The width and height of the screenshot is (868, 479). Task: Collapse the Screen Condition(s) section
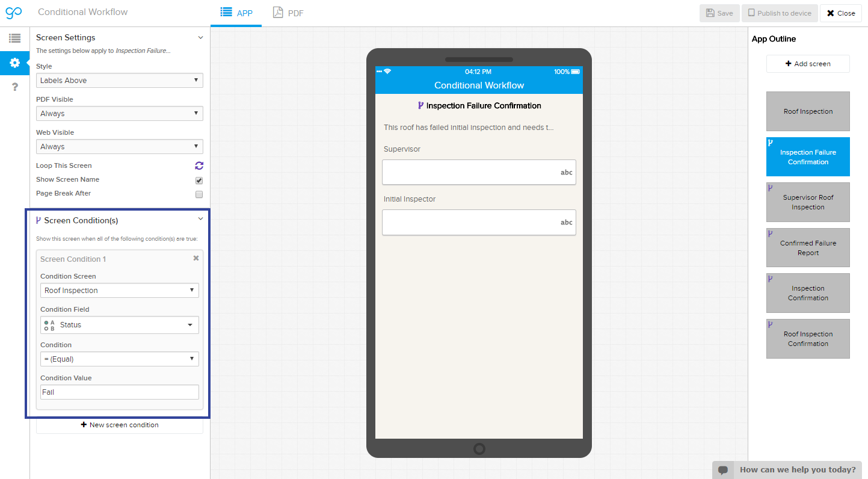point(200,220)
